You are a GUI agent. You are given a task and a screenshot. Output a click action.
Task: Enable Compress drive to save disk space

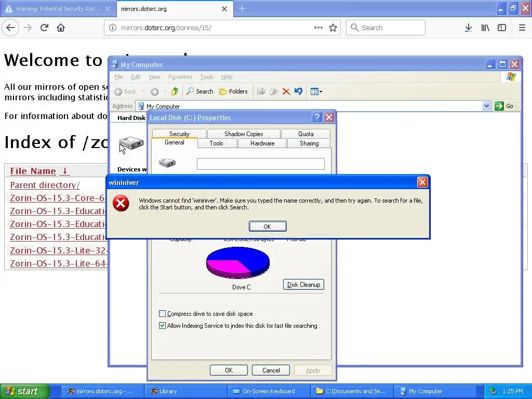163,313
